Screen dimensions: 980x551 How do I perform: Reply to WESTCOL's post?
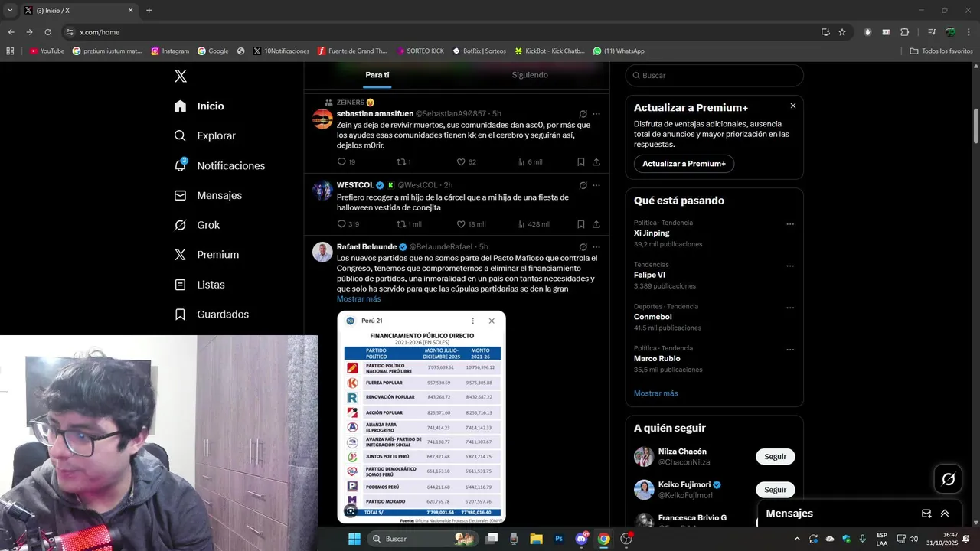(348, 224)
